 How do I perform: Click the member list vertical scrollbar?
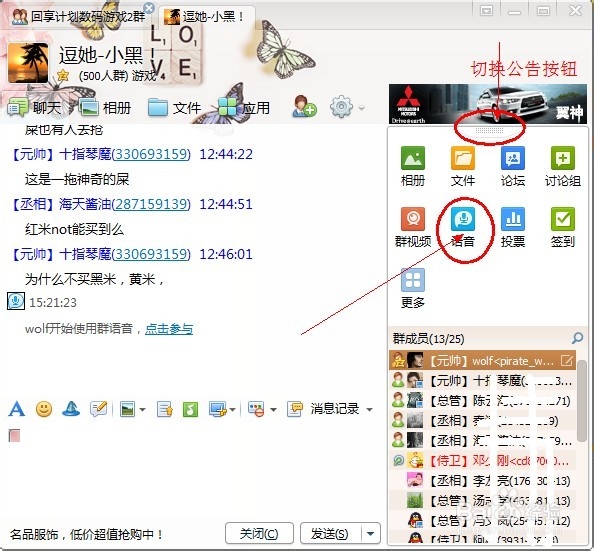(x=582, y=401)
